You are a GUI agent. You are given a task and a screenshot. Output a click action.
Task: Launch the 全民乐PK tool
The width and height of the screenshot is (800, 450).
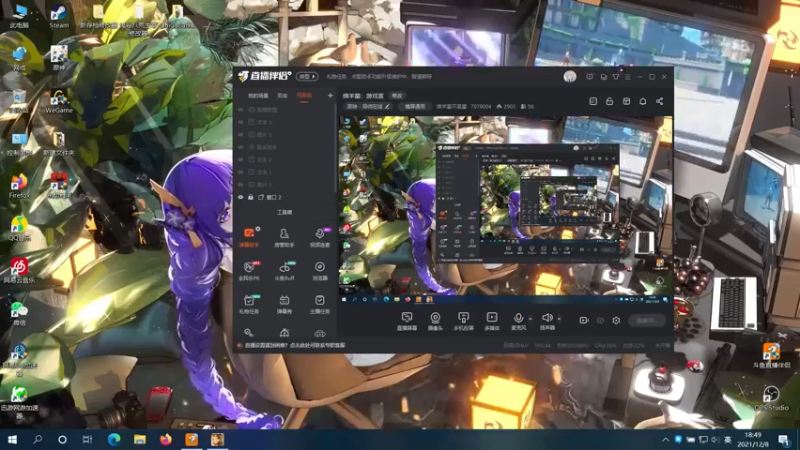pos(249,270)
